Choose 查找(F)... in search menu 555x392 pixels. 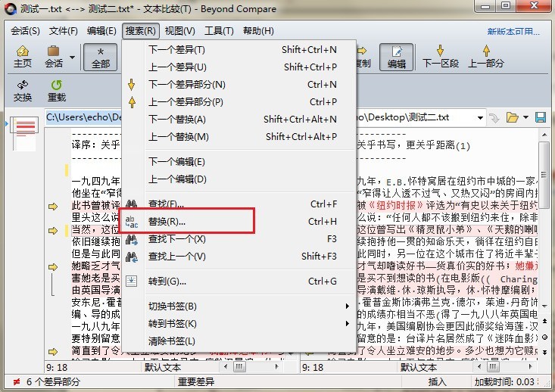point(239,204)
